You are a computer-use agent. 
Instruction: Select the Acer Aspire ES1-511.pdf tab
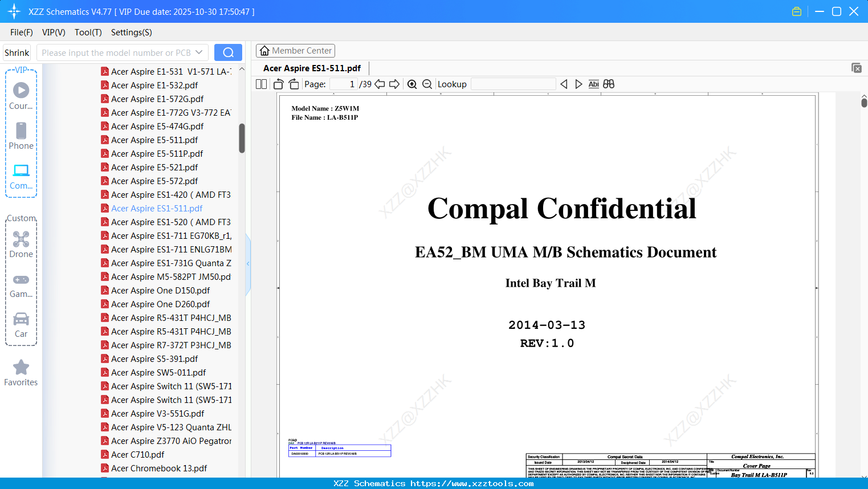click(x=312, y=68)
